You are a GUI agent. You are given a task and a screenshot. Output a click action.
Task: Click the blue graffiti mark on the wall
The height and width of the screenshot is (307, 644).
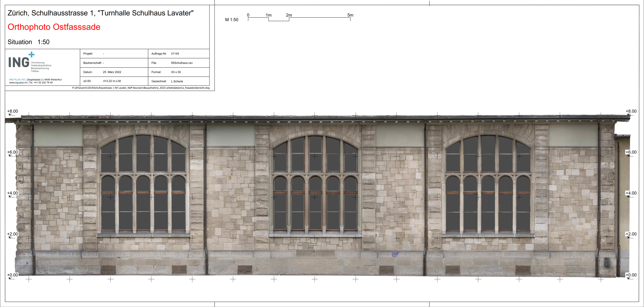coord(395,254)
